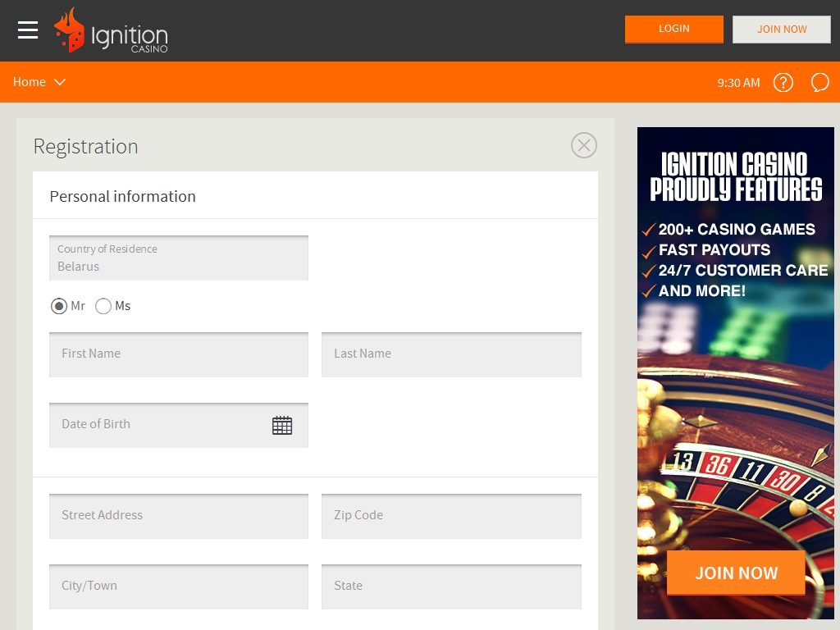840x630 pixels.
Task: Open the help question mark icon
Action: tap(783, 82)
